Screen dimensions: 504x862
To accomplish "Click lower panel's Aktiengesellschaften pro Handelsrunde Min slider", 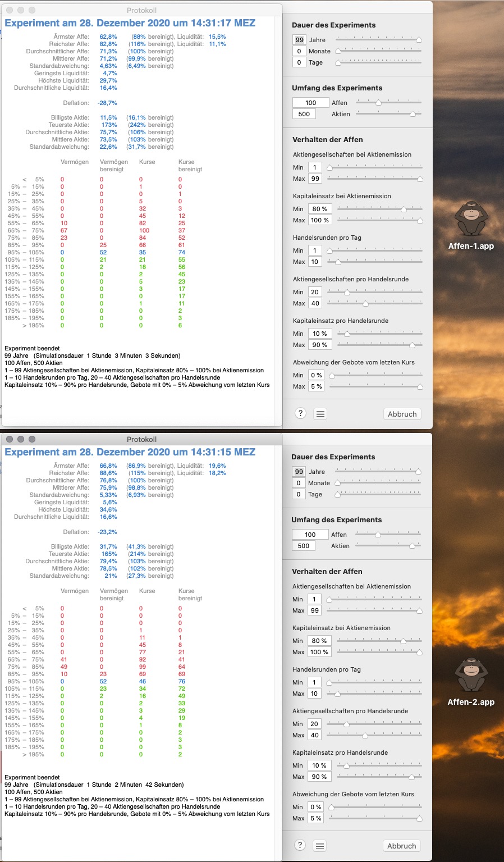I will 374,724.
